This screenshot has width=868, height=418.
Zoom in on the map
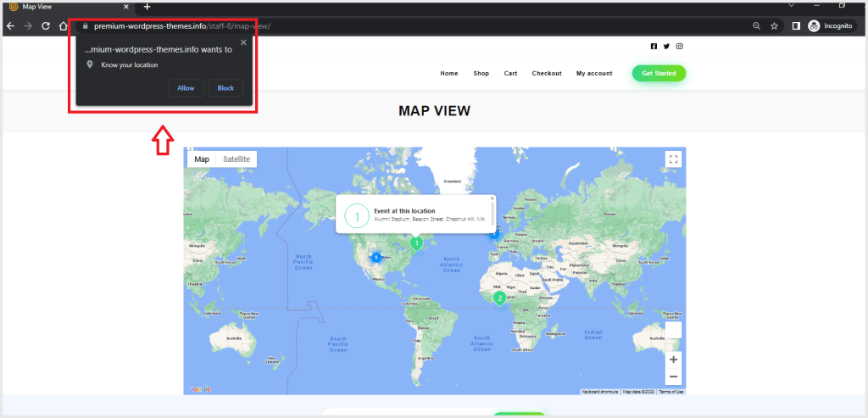click(x=673, y=359)
